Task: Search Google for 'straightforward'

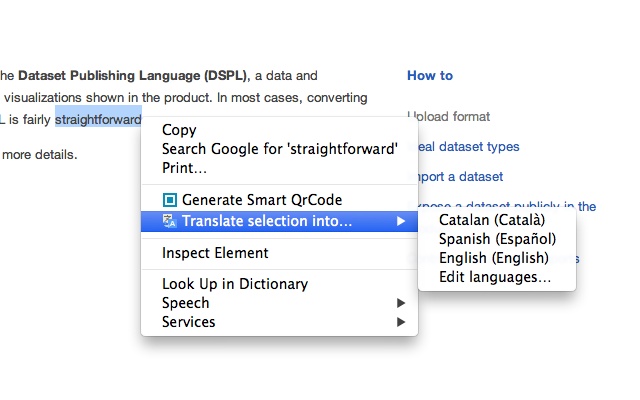Action: pos(279,149)
